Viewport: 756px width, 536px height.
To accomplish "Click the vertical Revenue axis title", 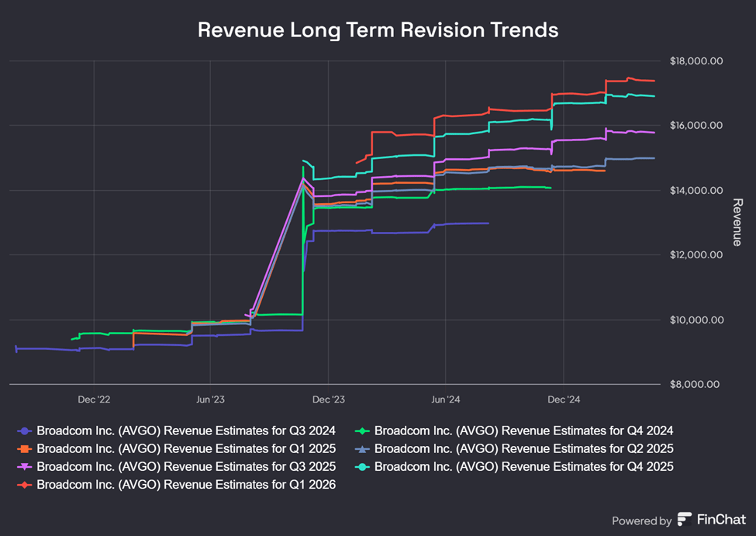I will coord(737,222).
